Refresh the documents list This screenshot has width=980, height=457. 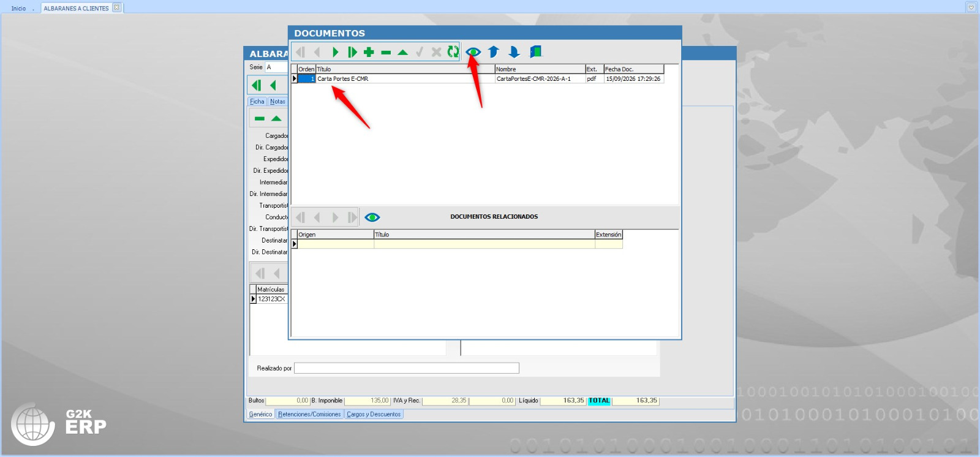(453, 52)
